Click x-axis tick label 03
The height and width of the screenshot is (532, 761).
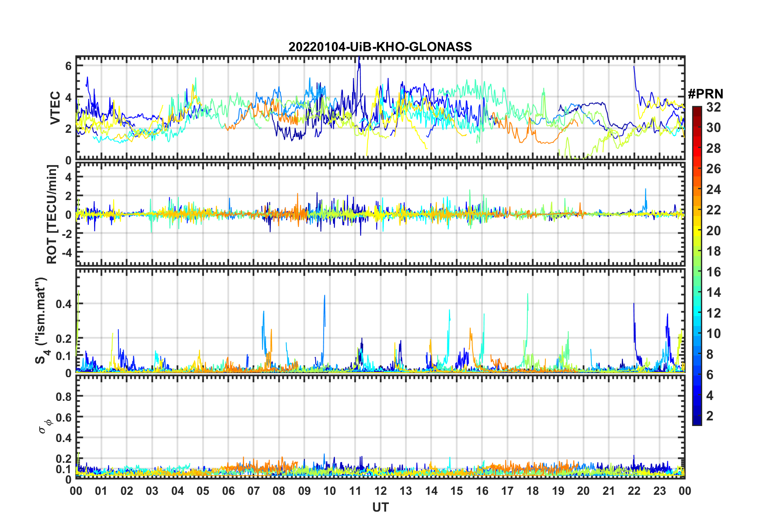152,491
